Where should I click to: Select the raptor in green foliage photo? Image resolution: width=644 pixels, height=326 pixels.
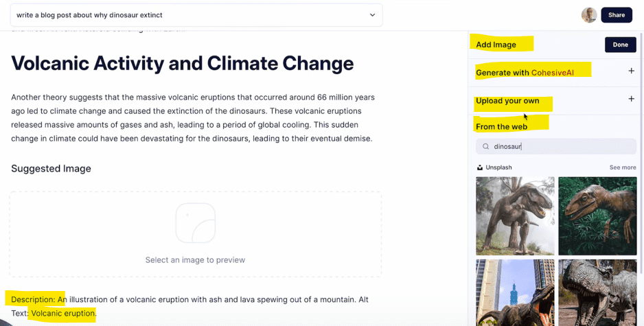[597, 216]
